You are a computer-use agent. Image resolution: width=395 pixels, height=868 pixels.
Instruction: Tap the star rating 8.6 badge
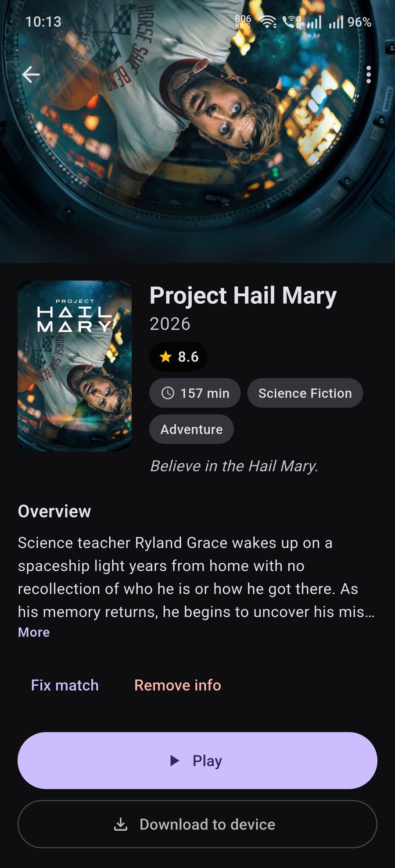pyautogui.click(x=178, y=357)
